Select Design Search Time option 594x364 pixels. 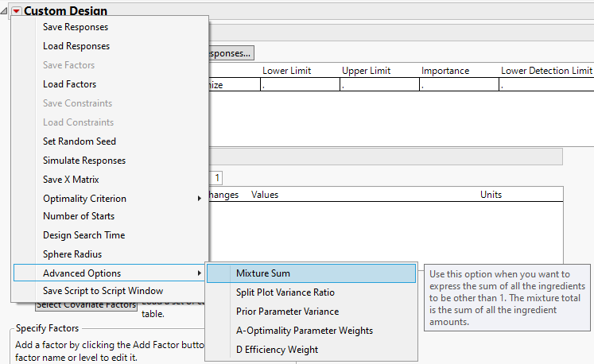83,235
